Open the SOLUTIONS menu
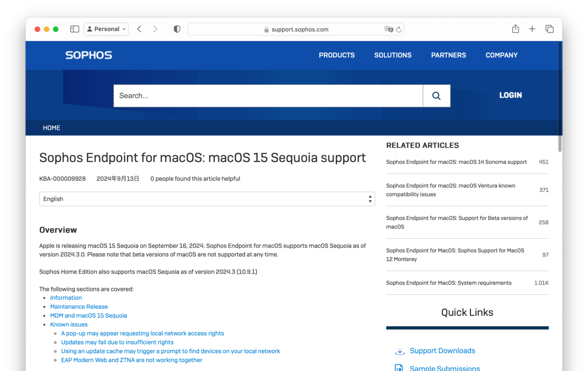 pos(393,55)
